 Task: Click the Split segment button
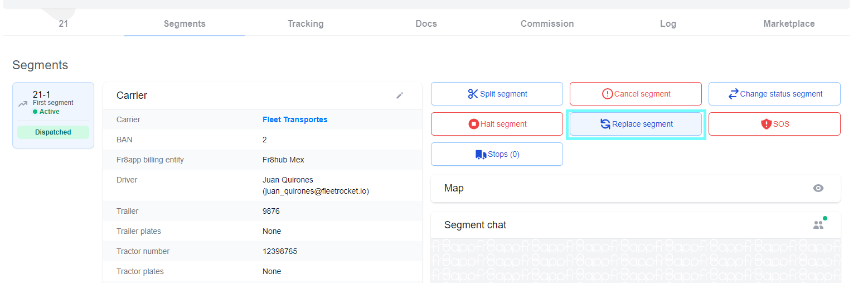coord(497,94)
